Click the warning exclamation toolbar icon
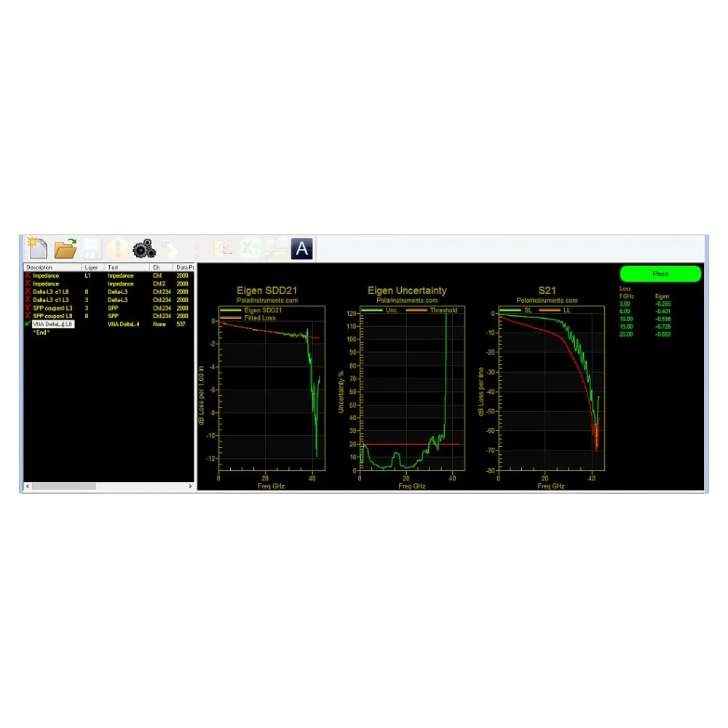Image resolution: width=728 pixels, height=728 pixels. (116, 248)
